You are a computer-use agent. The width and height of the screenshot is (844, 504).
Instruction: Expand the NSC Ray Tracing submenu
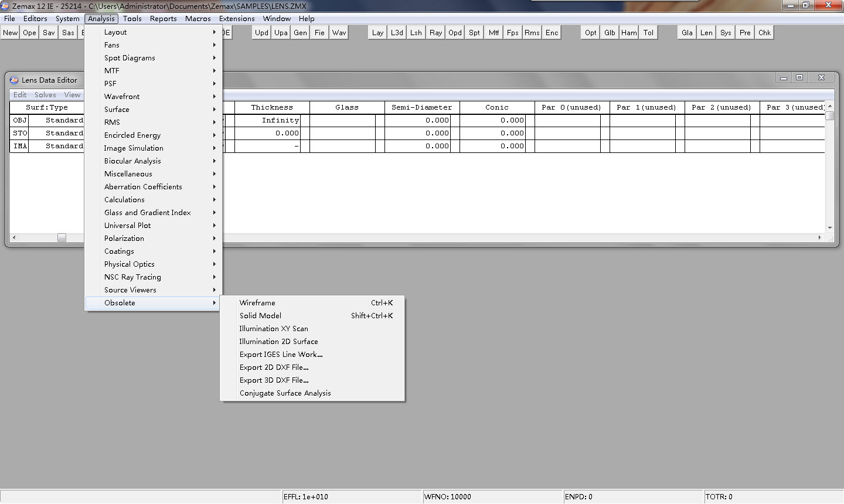[x=152, y=277]
